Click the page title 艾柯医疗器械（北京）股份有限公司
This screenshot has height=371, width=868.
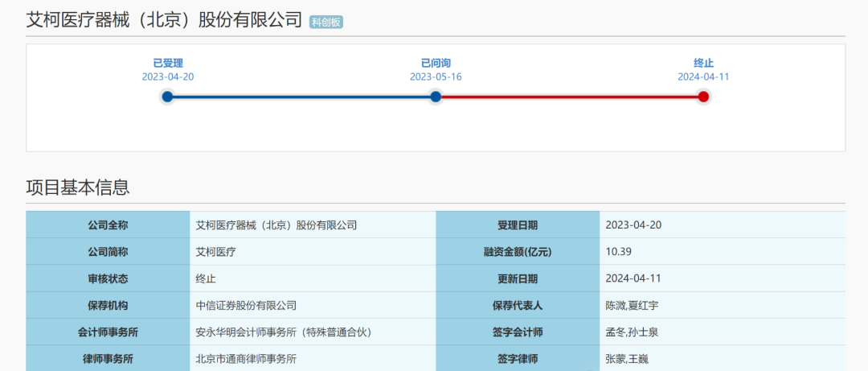tap(165, 20)
